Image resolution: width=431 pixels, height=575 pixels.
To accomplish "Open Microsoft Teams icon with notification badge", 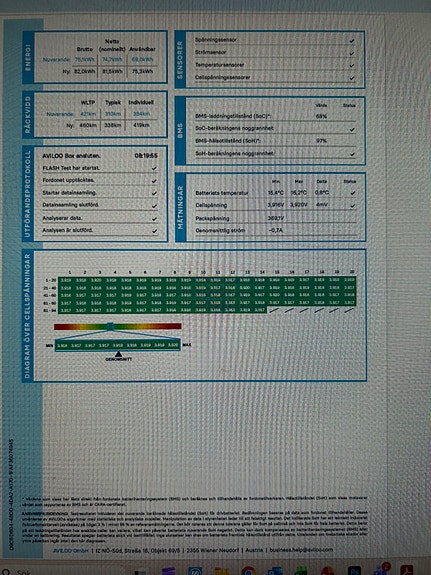I will [381, 570].
